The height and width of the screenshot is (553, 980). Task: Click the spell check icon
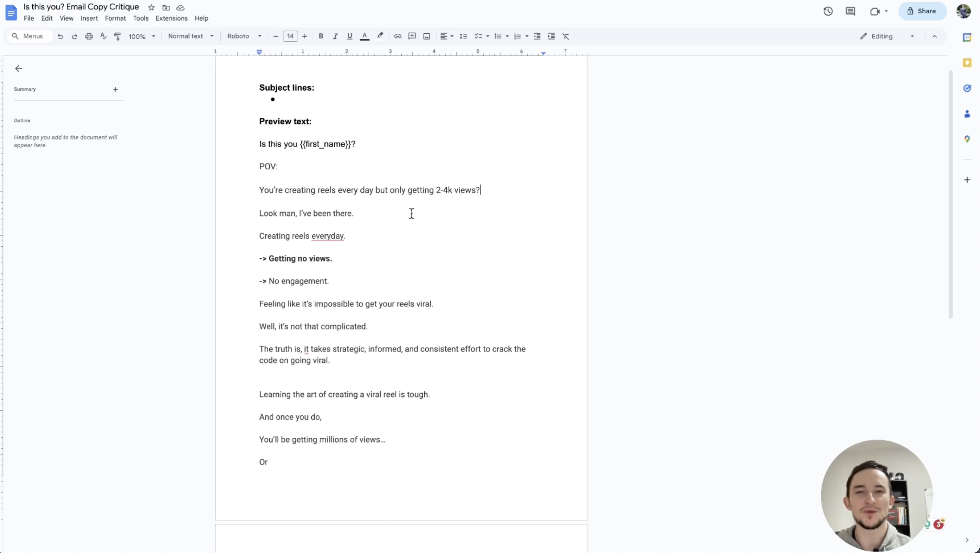tap(103, 35)
